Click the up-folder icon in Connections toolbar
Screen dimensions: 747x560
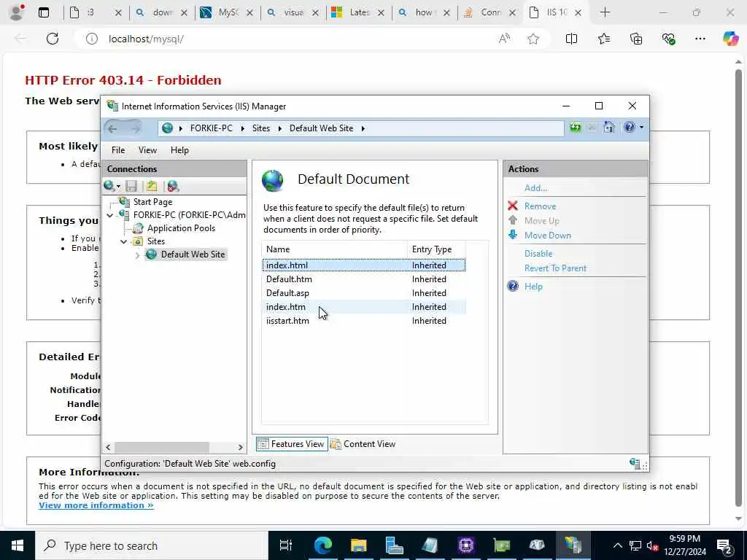152,186
